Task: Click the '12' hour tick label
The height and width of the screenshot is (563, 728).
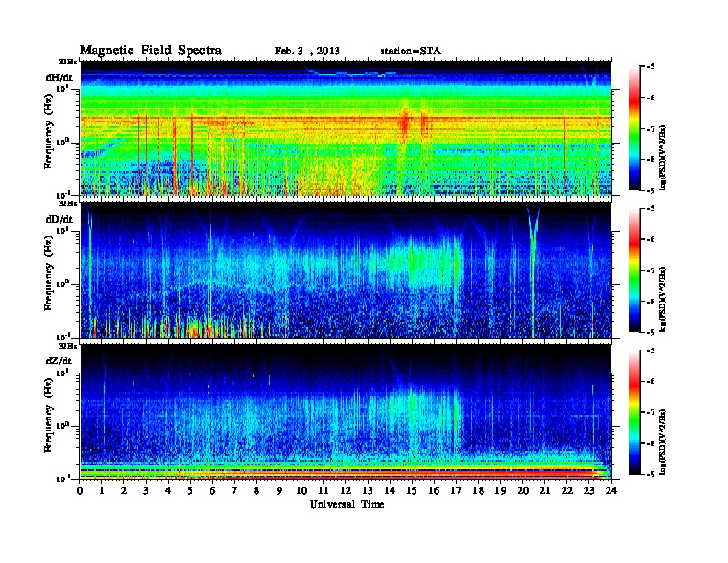Action: point(346,491)
